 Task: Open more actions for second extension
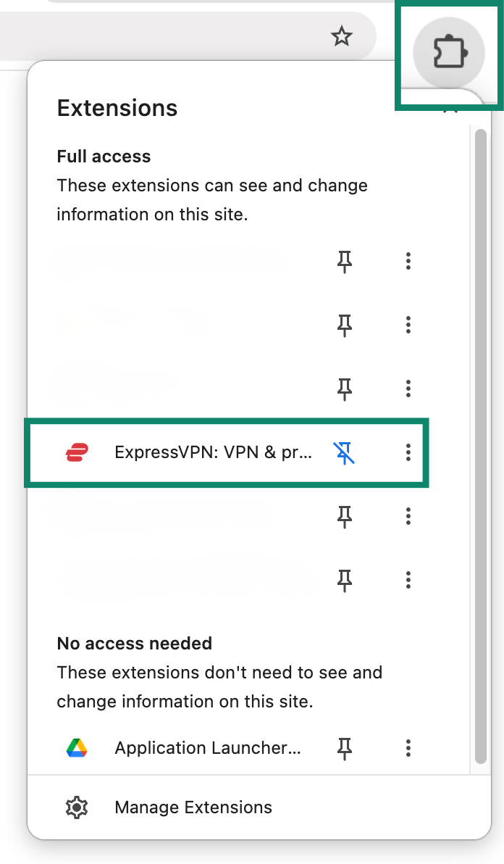click(x=408, y=325)
